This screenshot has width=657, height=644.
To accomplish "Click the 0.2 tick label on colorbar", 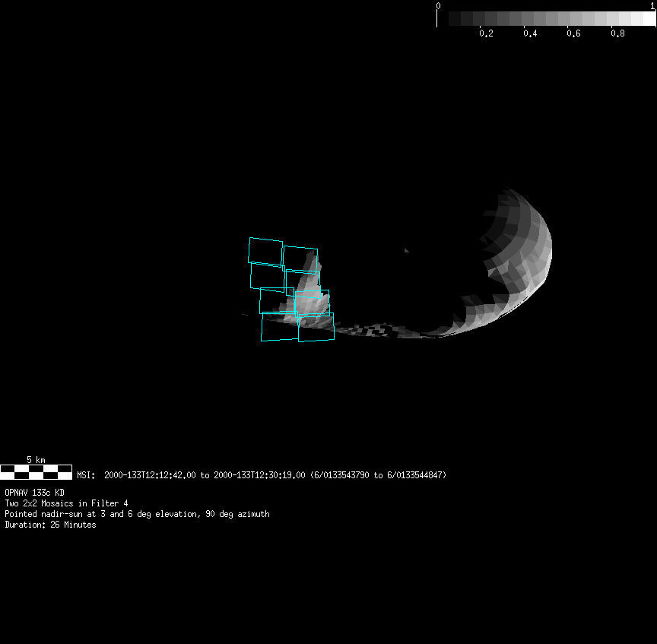I will tap(486, 33).
